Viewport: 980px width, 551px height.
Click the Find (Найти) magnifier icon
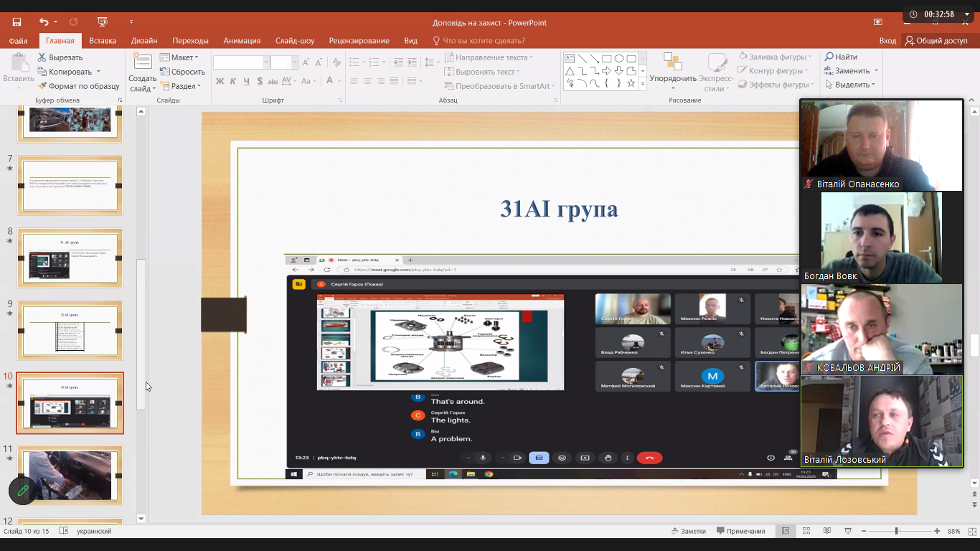click(x=829, y=57)
